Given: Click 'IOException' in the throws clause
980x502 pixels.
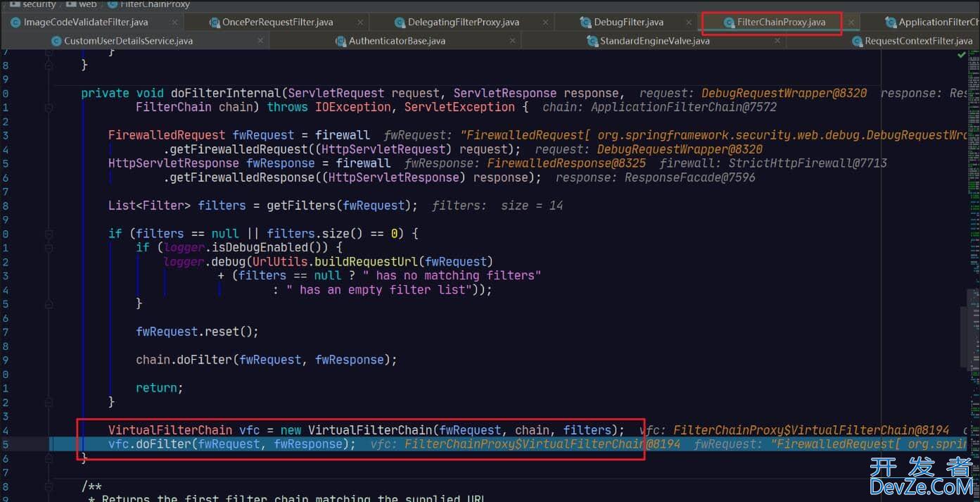Looking at the screenshot, I should [x=352, y=107].
